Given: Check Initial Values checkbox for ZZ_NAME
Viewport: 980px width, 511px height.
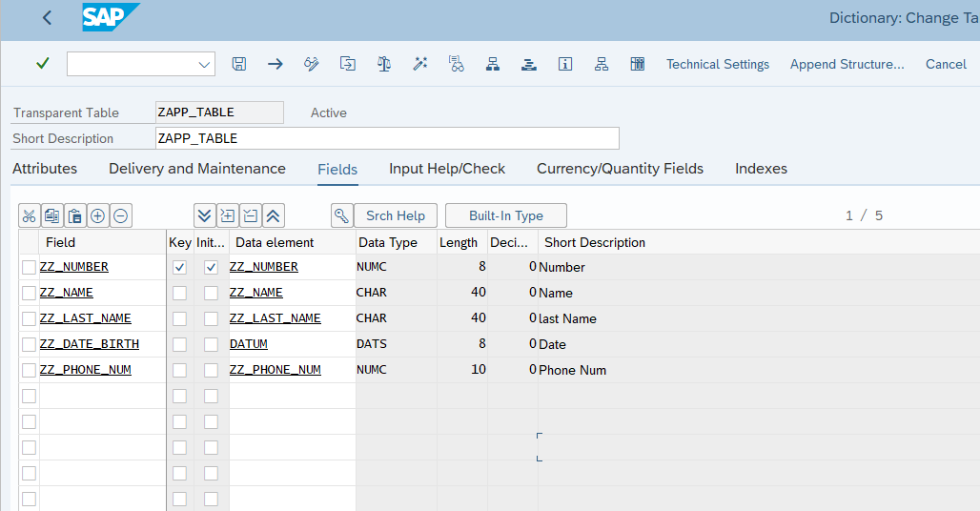Looking at the screenshot, I should click(x=212, y=293).
